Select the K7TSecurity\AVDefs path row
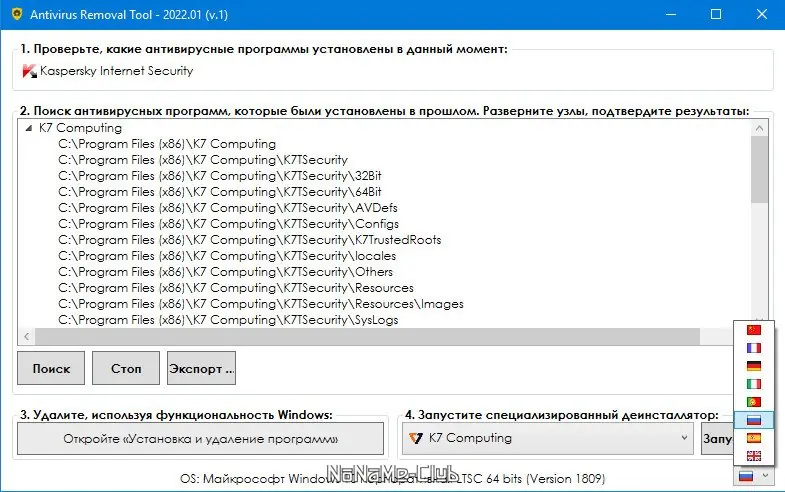This screenshot has width=785, height=492. tap(228, 208)
